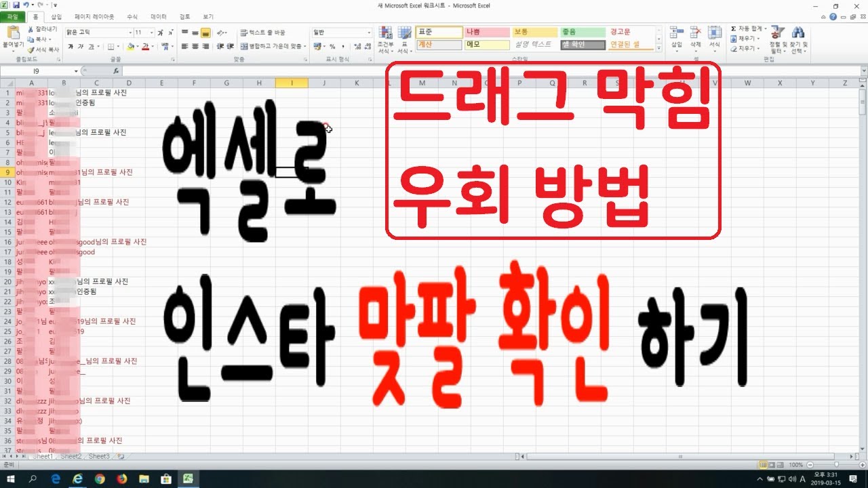Screen dimensions: 868x488
Task: Switch to the Insert (삽입) tab
Action: tap(56, 16)
